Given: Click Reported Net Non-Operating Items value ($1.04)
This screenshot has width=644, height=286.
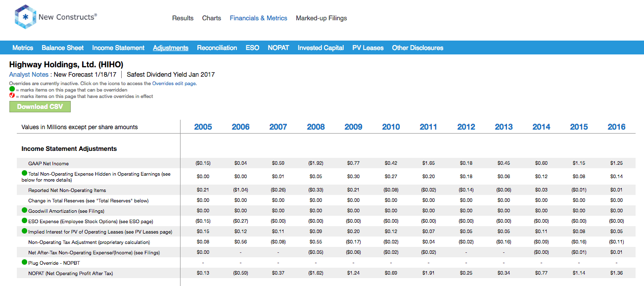Looking at the screenshot, I should point(240,190).
